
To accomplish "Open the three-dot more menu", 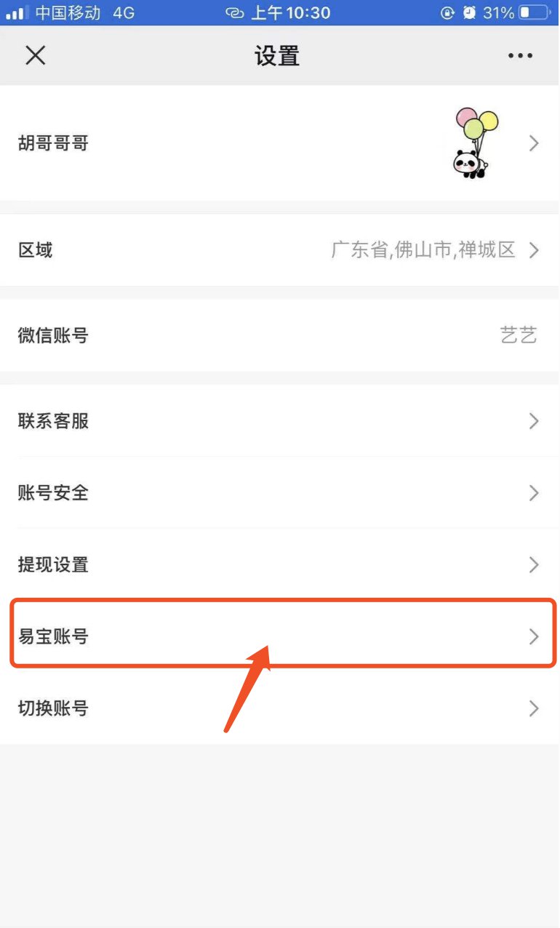I will point(520,56).
